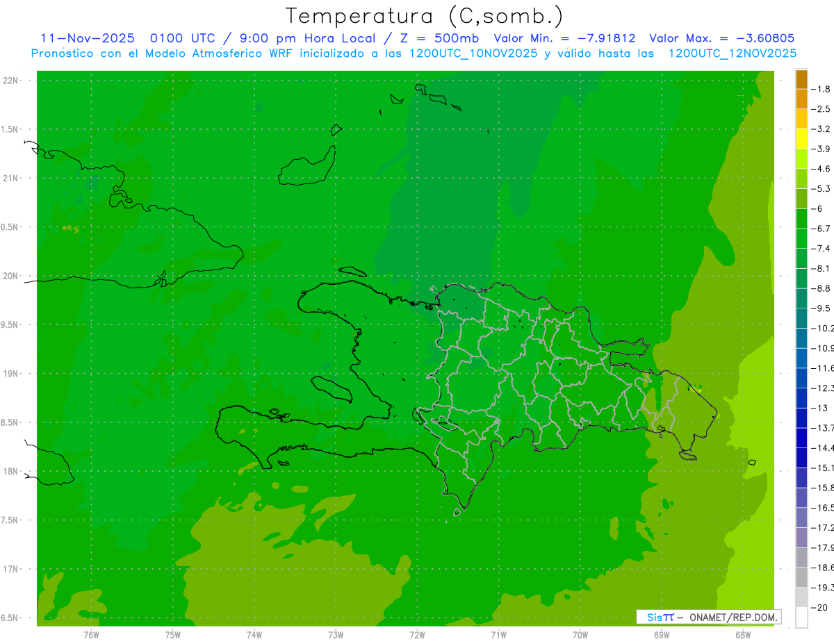Screen dimensions: 834x644
Task: Click the '71W' longitude axis label
Action: click(498, 634)
